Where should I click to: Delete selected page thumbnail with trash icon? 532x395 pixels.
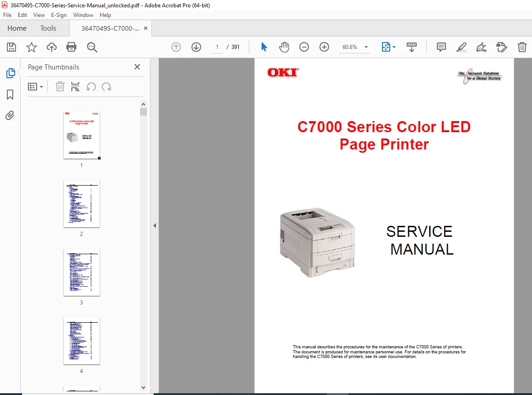pos(60,87)
